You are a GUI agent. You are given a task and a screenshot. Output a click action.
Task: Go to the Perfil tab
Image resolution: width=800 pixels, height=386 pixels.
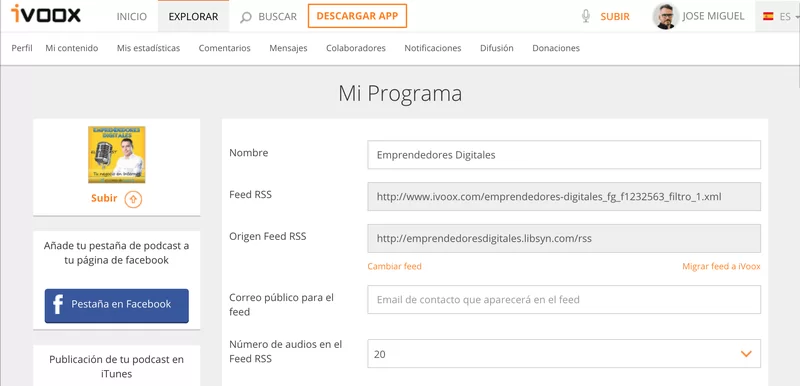click(22, 48)
